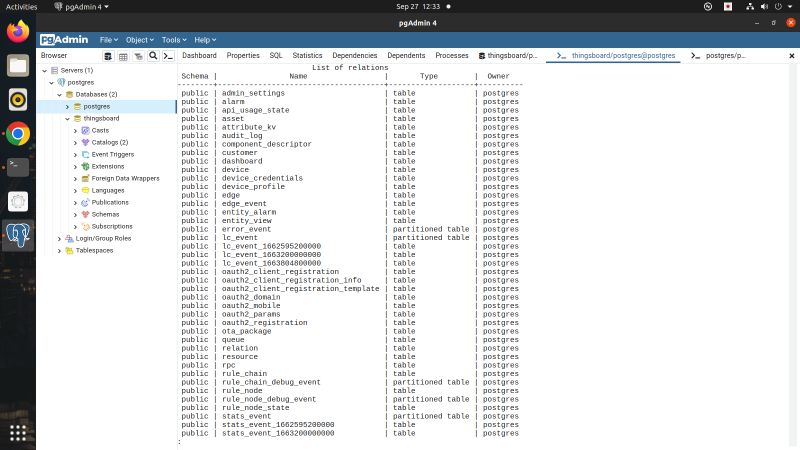Switch to the Dependents tab
The height and width of the screenshot is (450, 800).
[x=406, y=56]
